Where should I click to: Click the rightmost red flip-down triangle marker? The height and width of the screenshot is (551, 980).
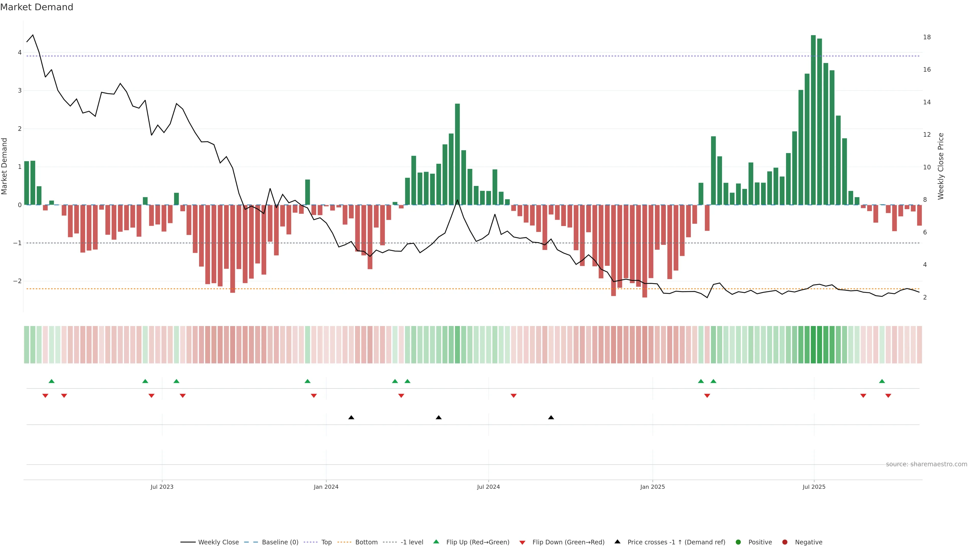click(888, 396)
